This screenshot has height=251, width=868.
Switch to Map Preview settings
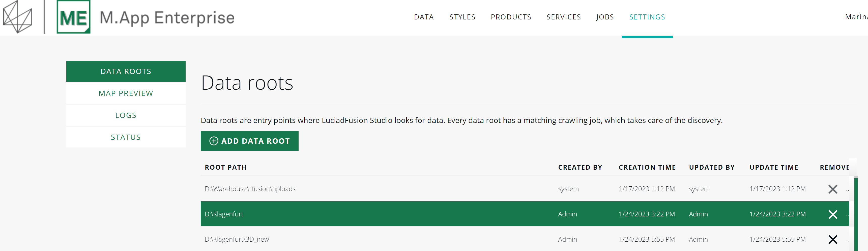pos(126,93)
